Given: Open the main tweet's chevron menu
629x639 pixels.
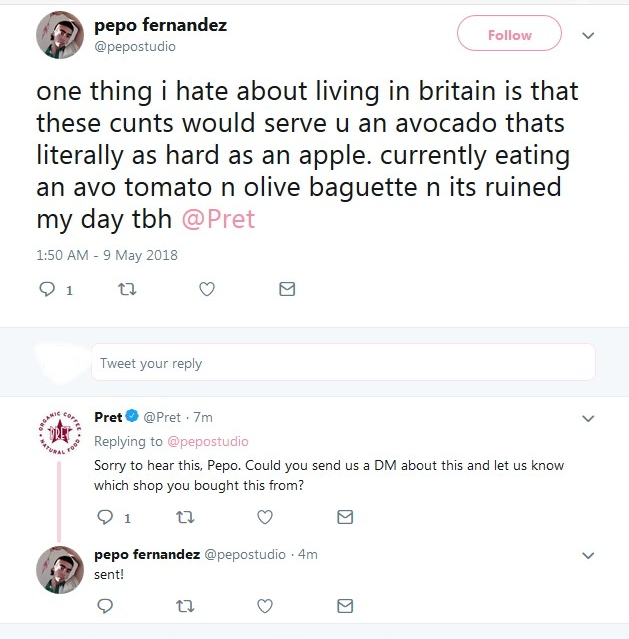Looking at the screenshot, I should 588,35.
